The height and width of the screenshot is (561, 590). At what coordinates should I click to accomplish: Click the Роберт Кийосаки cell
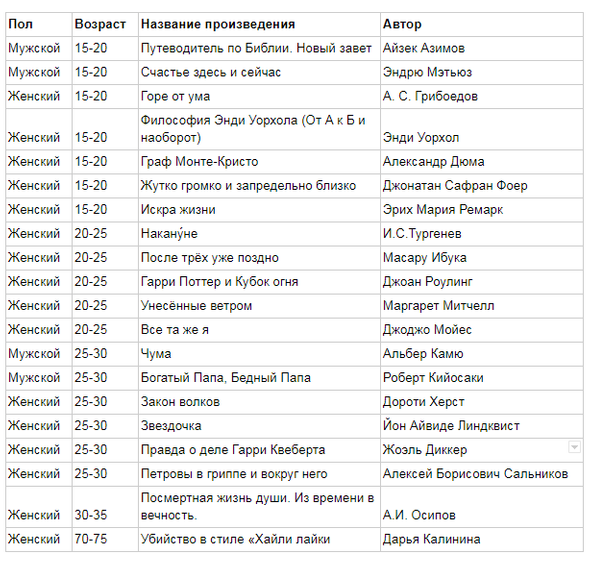click(x=482, y=378)
